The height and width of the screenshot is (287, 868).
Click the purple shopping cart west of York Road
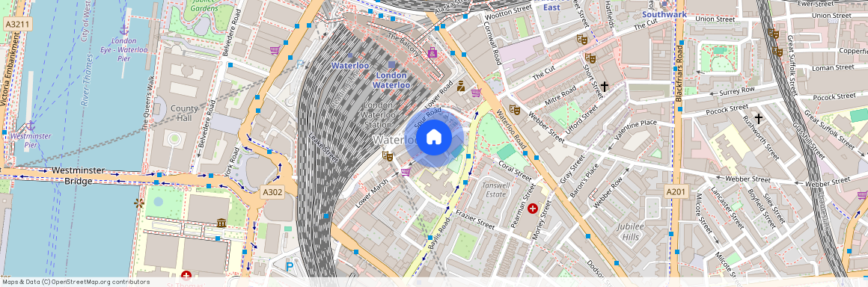click(275, 50)
